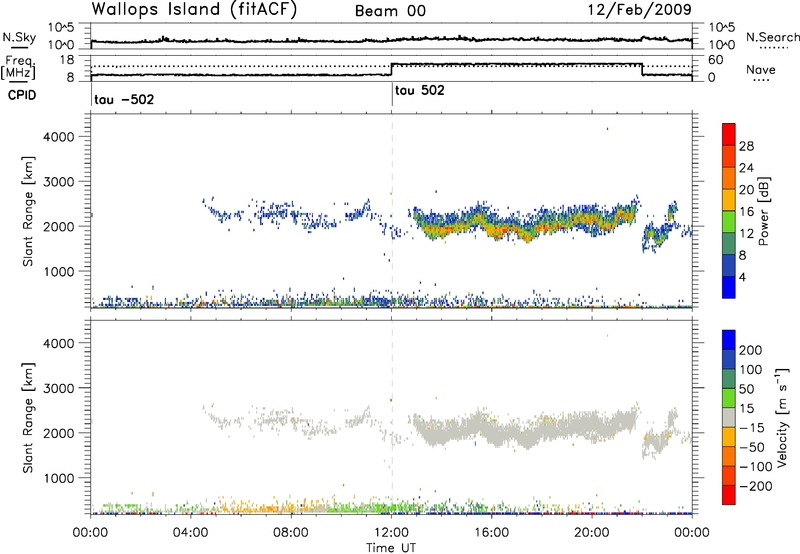This screenshot has height=554, width=800.
Task: Click the "Velocity [m s⁻¹]" colorbar title
Action: pos(781,417)
